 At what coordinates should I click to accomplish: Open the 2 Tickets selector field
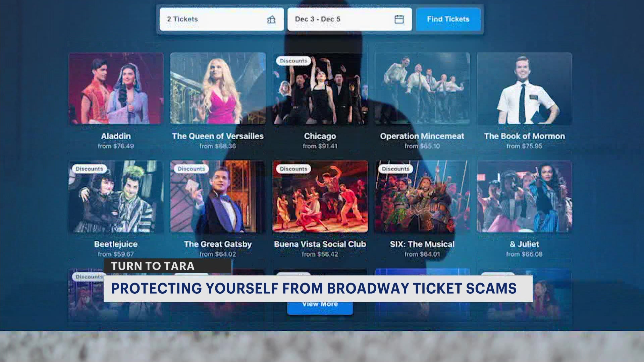(x=222, y=19)
